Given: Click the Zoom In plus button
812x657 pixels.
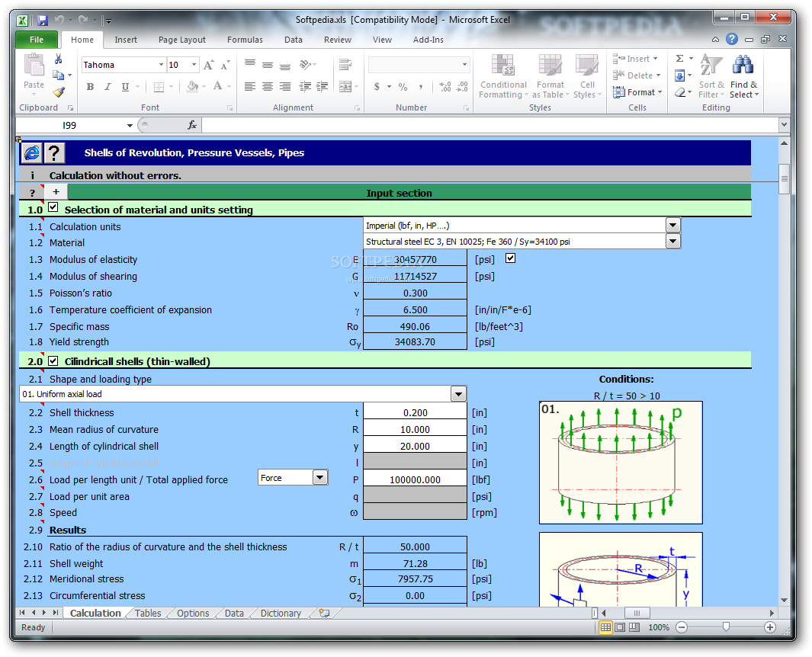Looking at the screenshot, I should click(770, 627).
